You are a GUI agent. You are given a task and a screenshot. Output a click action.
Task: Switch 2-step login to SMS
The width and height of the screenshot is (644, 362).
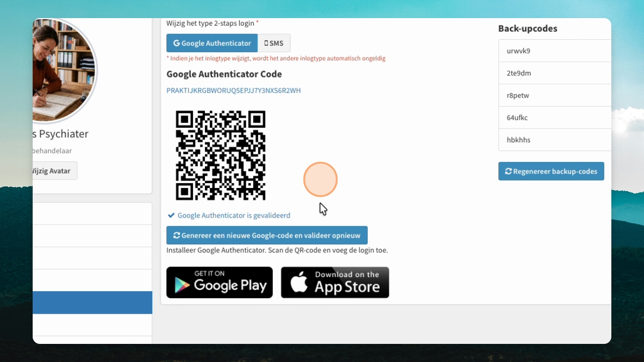(x=274, y=43)
